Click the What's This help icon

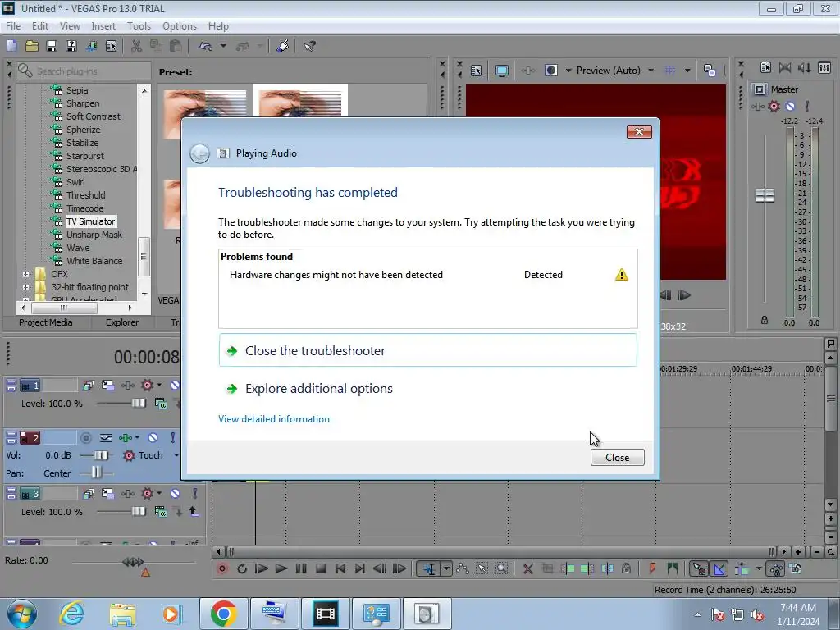pos(309,46)
